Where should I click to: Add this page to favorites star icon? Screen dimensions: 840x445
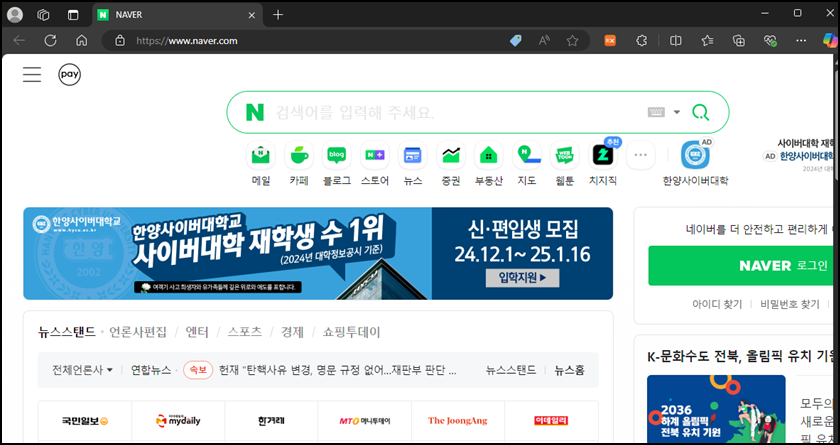[x=573, y=41]
